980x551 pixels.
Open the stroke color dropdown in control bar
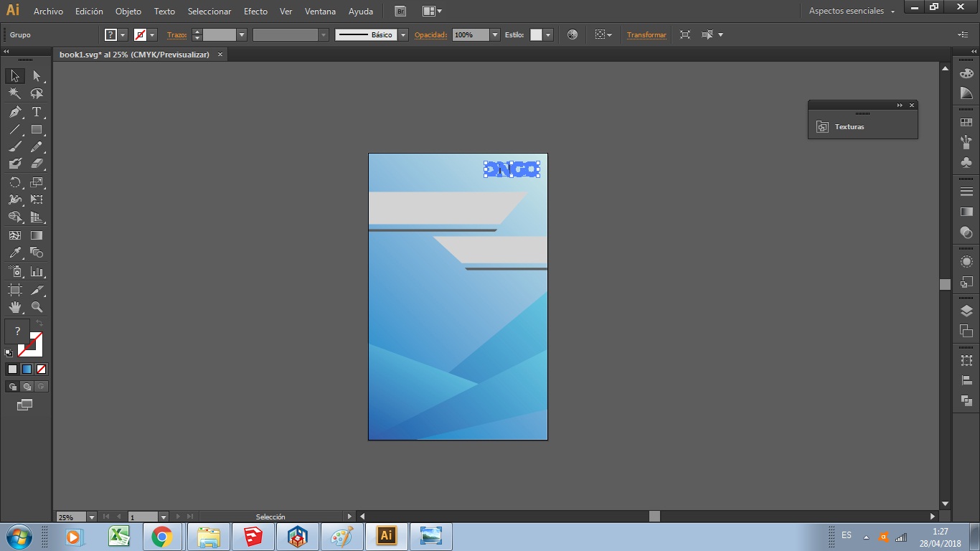[152, 34]
